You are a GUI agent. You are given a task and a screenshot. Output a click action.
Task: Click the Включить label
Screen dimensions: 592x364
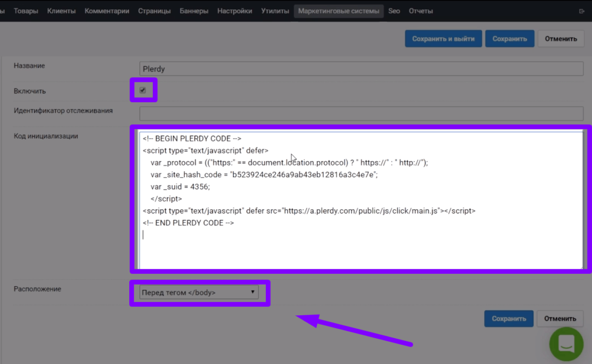click(30, 91)
